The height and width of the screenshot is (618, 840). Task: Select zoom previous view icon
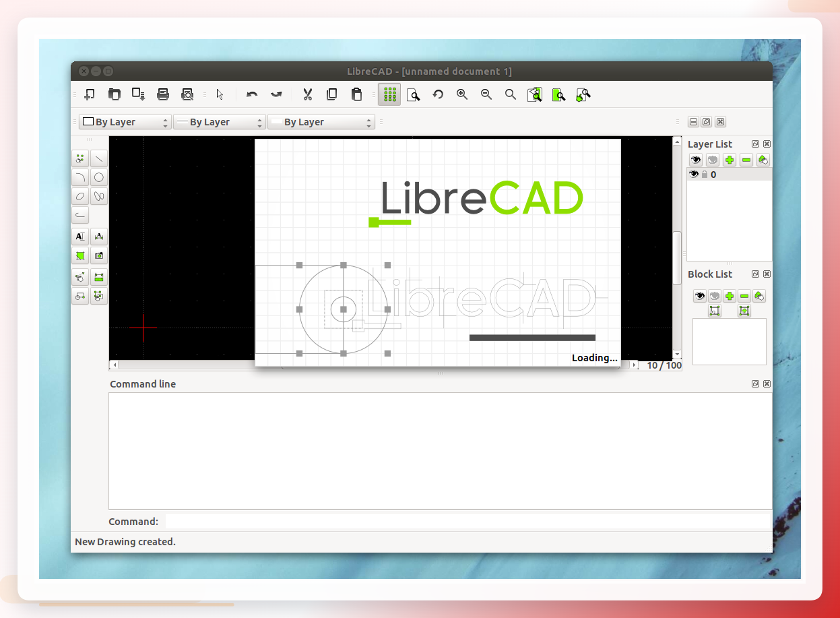[x=535, y=94]
